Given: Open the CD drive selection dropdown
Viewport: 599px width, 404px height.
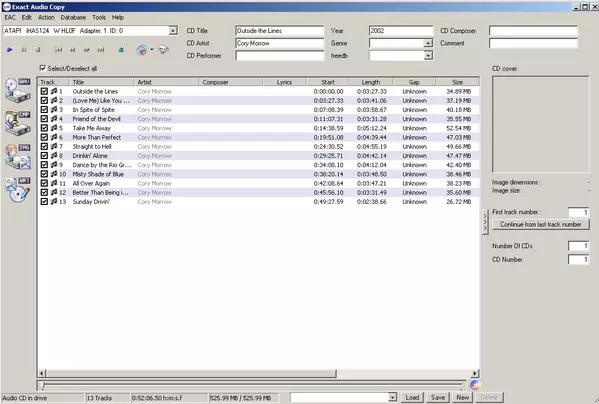Looking at the screenshot, I should (x=173, y=31).
